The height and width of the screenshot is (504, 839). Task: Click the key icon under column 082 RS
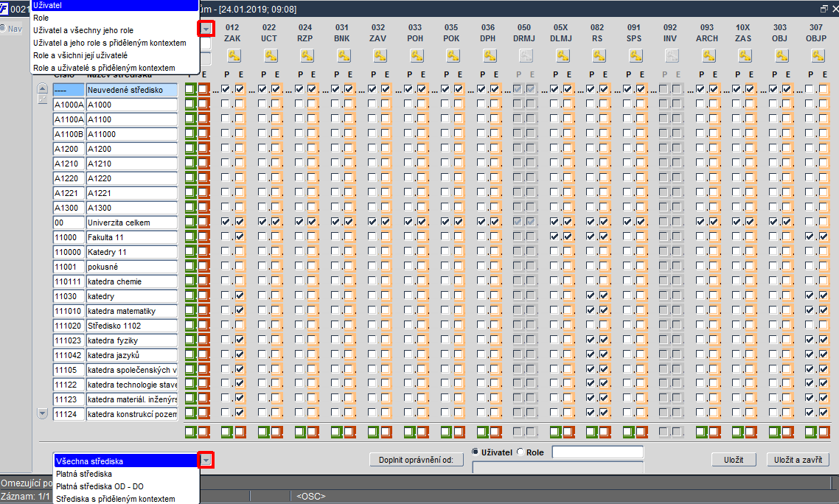(x=599, y=56)
